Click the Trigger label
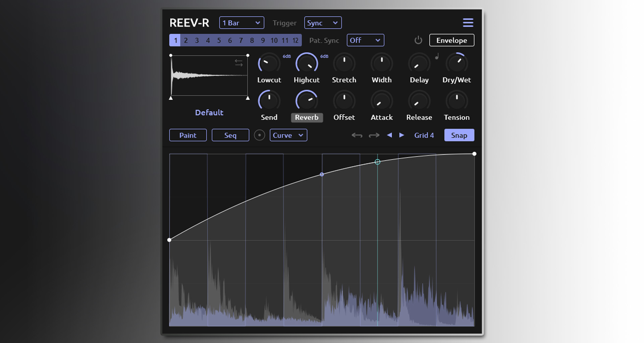The image size is (644, 343). tap(284, 23)
